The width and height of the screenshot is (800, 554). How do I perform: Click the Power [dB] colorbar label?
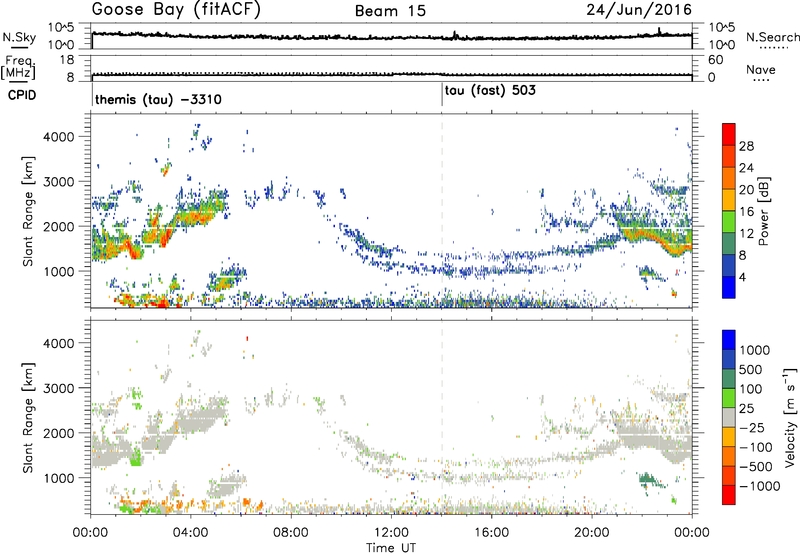(x=763, y=211)
